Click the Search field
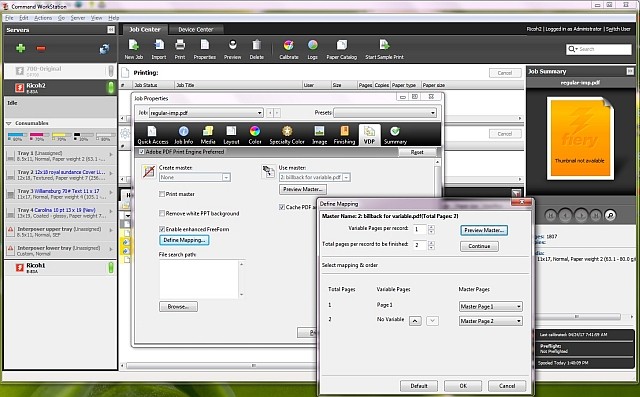Screen dimensions: 640x397 coord(599,49)
